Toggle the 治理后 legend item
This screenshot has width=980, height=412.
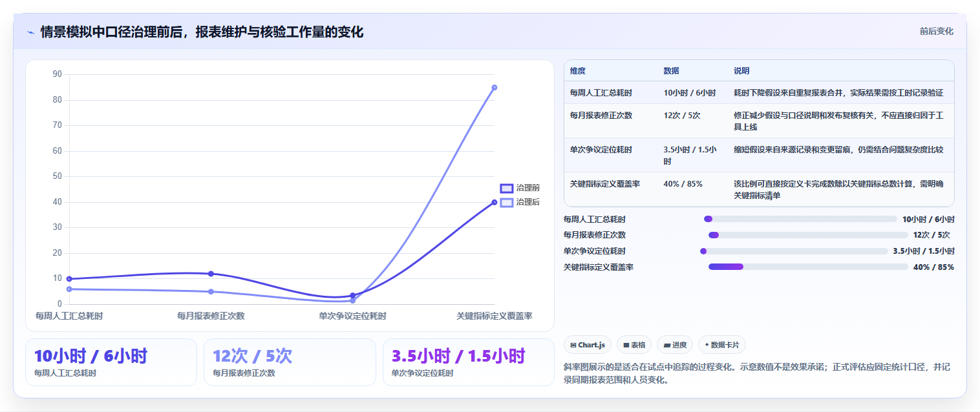coord(520,202)
